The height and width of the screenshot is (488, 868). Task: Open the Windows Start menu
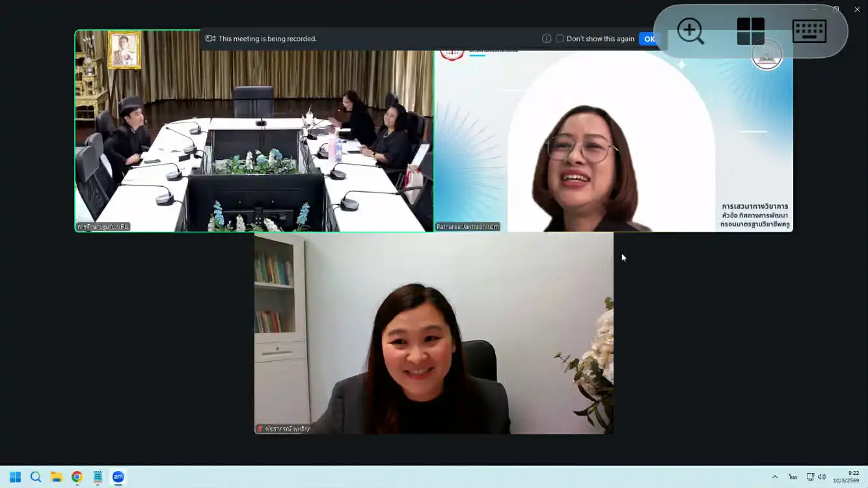click(x=15, y=477)
